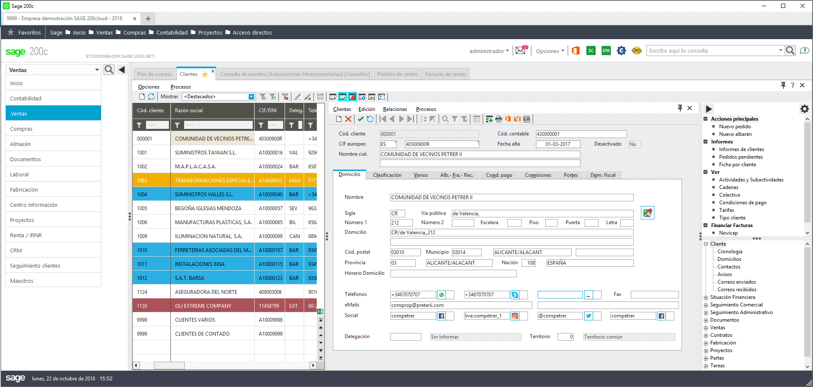Switch to Clasificación tab

point(387,175)
